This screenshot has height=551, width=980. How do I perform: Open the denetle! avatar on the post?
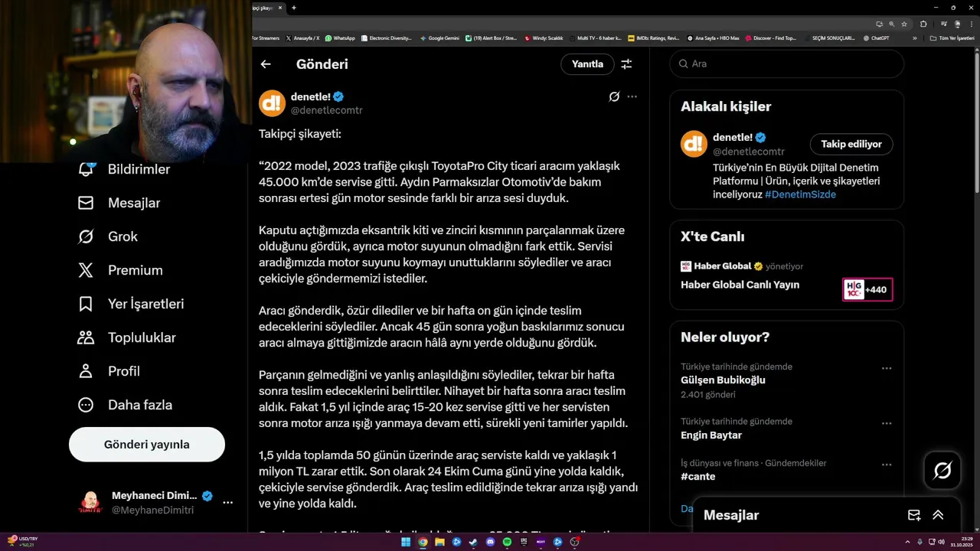pyautogui.click(x=272, y=103)
